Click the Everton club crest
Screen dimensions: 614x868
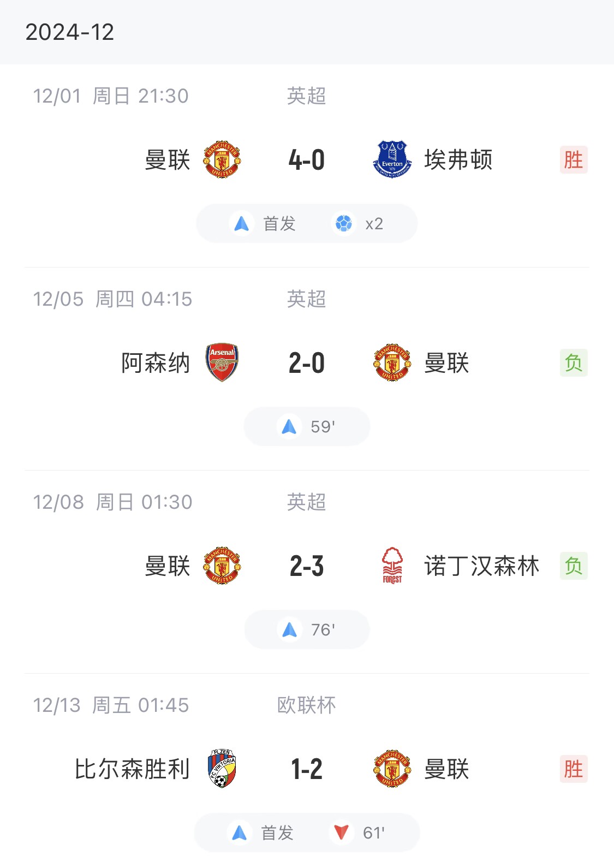(392, 159)
